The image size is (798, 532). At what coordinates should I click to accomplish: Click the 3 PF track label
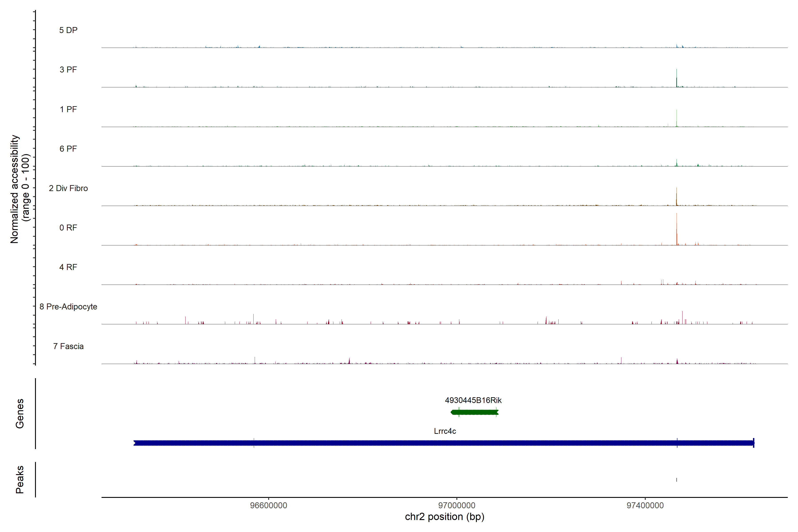click(68, 70)
